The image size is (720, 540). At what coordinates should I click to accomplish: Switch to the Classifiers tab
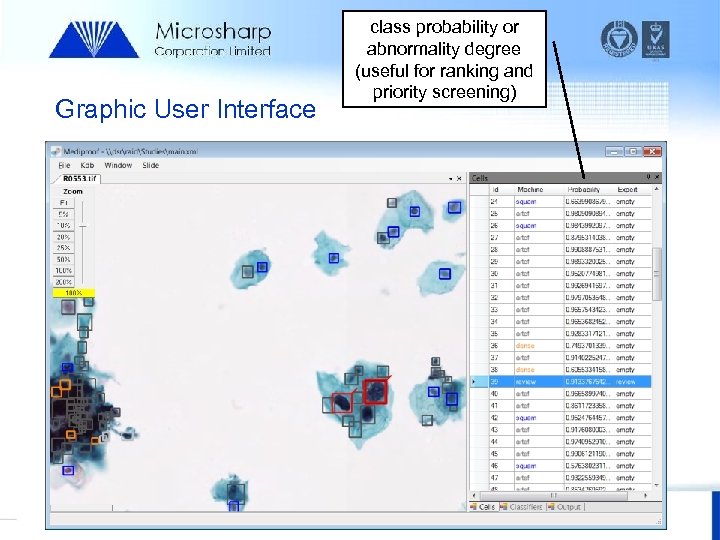point(521,507)
